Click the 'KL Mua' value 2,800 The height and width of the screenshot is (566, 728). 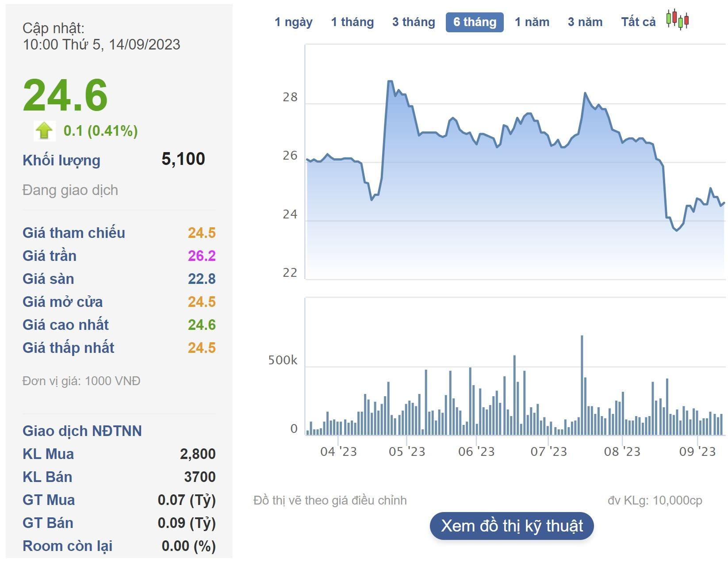click(x=198, y=454)
